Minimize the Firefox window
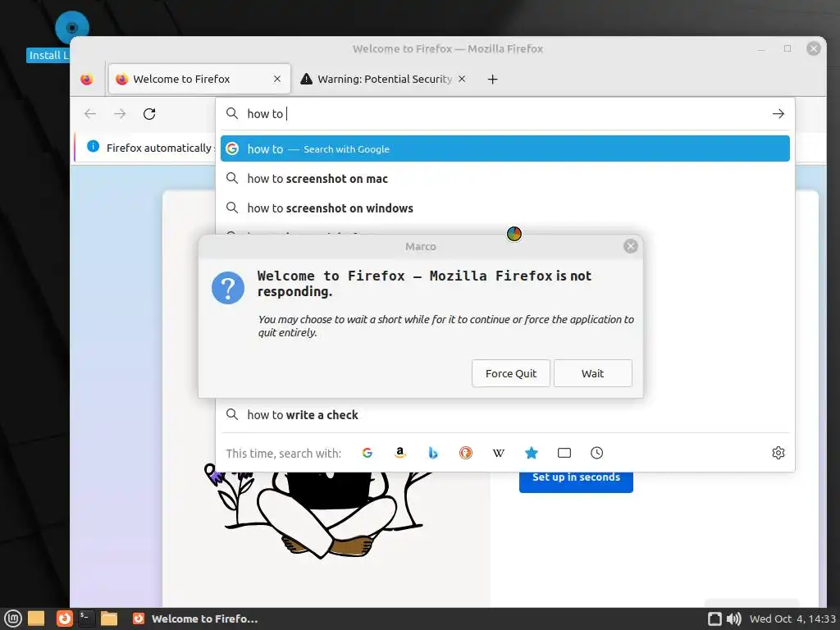 click(x=761, y=48)
